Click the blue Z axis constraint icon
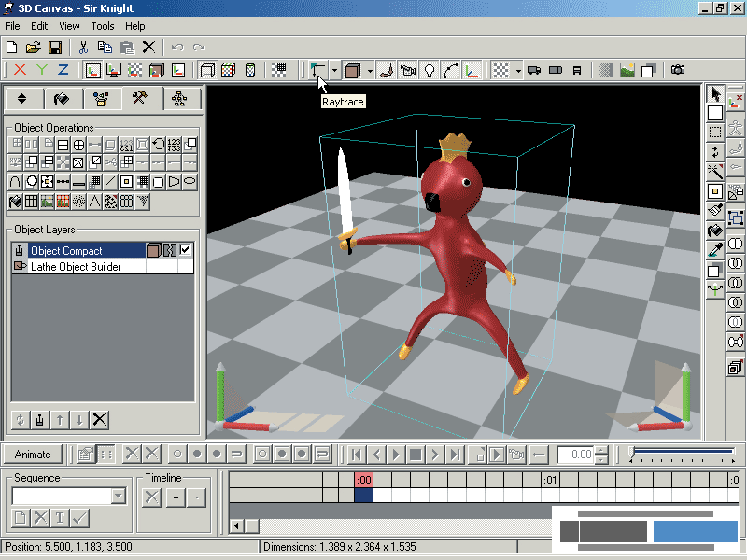The height and width of the screenshot is (560, 747). (63, 70)
